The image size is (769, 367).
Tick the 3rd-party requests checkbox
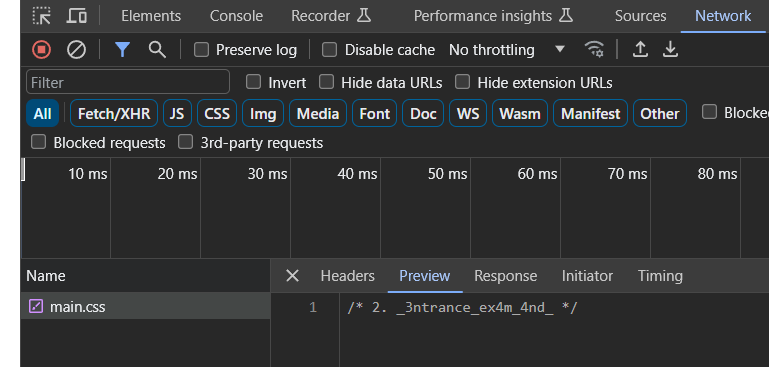185,142
